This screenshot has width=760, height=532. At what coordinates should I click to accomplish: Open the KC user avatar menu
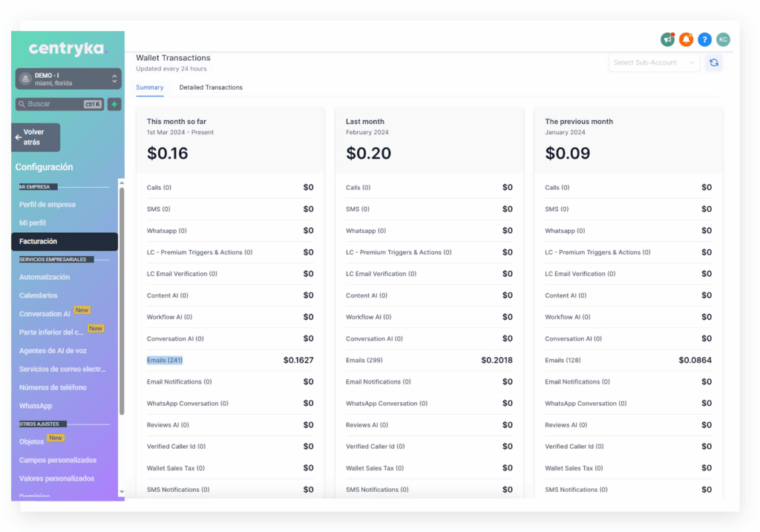723,39
